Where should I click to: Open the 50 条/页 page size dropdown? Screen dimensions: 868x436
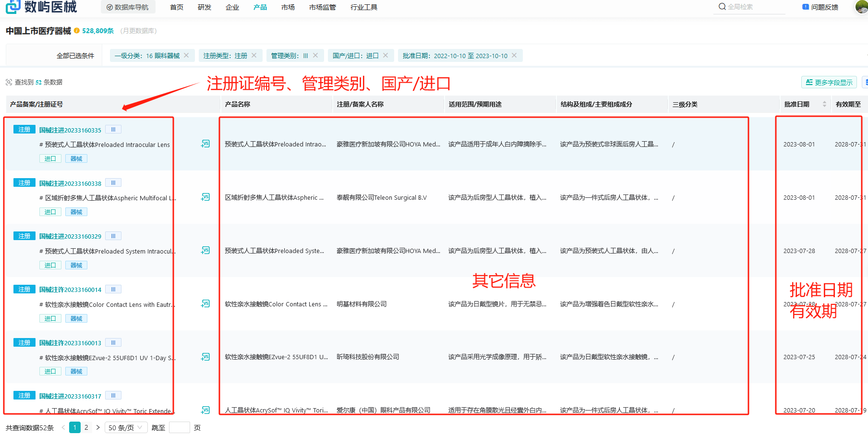[125, 427]
